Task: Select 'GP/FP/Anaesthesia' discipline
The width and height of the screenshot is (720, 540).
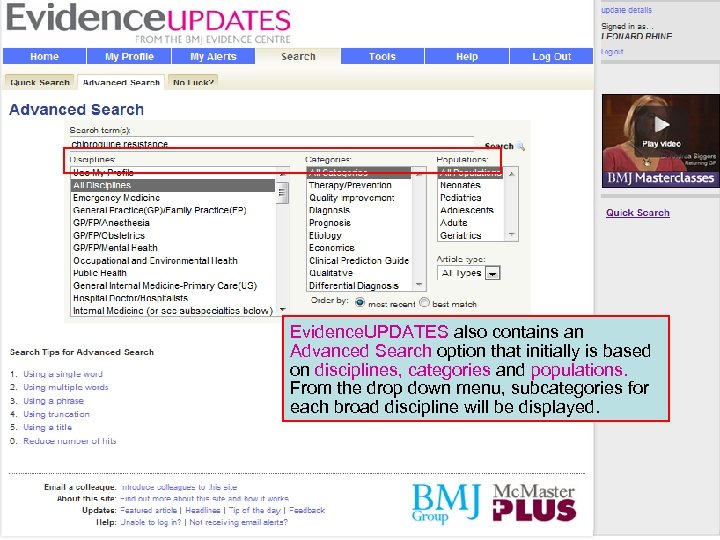Action: click(173, 223)
